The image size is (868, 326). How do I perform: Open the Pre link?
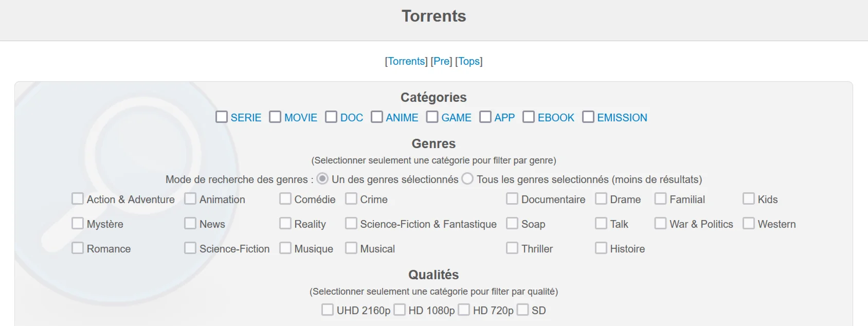441,61
